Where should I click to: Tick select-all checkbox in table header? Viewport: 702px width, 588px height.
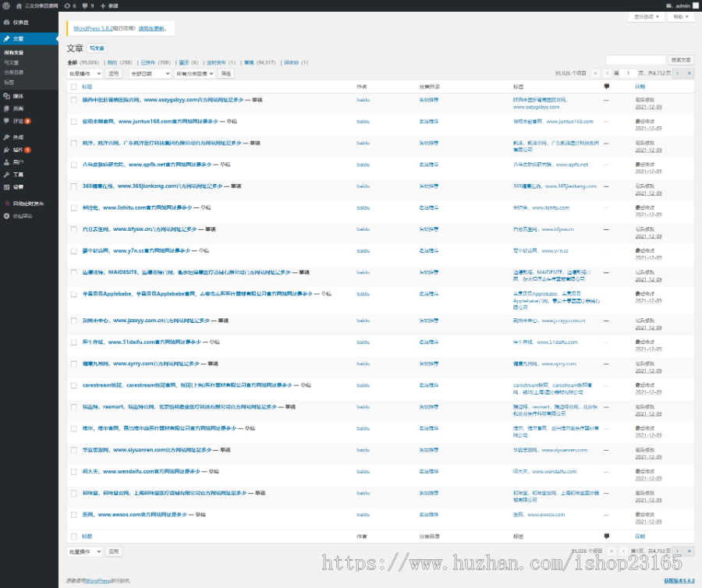(x=74, y=87)
